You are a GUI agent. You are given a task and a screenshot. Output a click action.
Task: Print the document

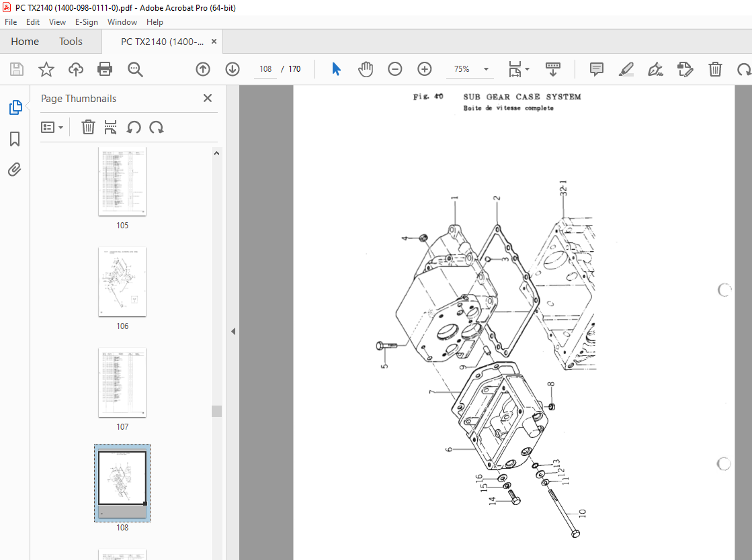(105, 69)
